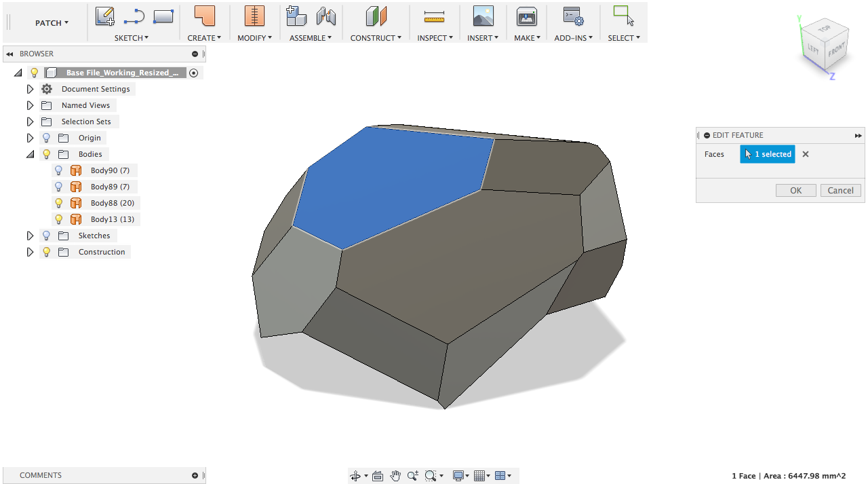Image resolution: width=868 pixels, height=484 pixels.
Task: Clear the Faces selection with the X
Action: click(x=806, y=154)
